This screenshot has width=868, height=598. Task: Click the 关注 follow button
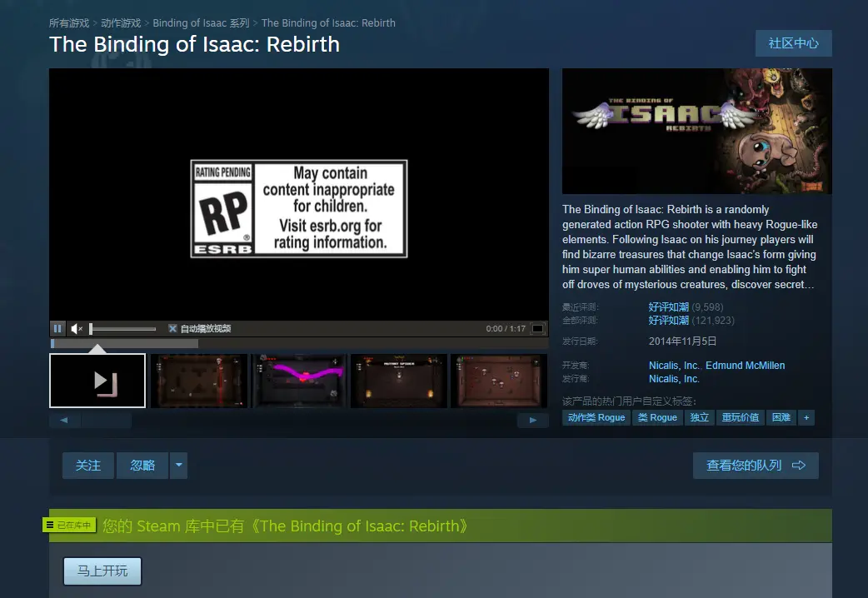88,466
